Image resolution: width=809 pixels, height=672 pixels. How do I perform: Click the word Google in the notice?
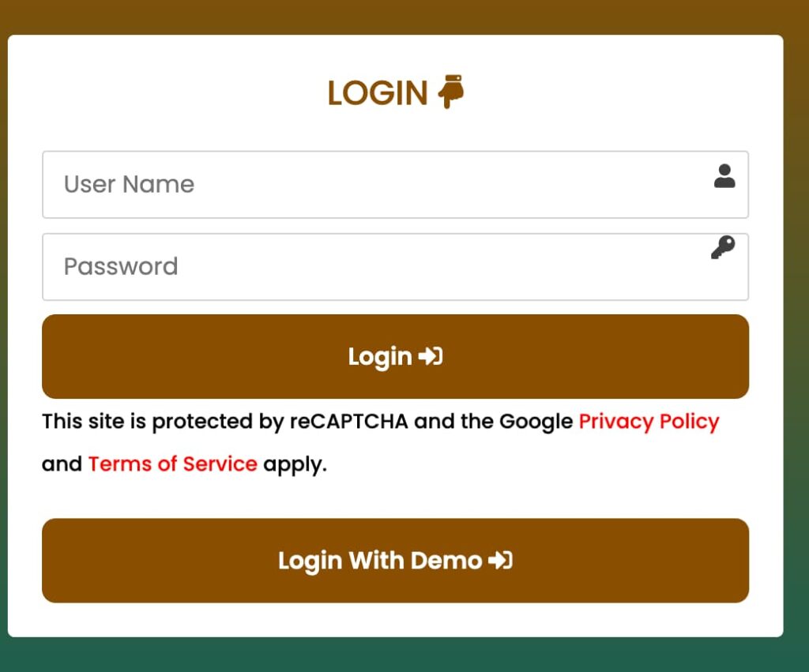click(x=536, y=422)
